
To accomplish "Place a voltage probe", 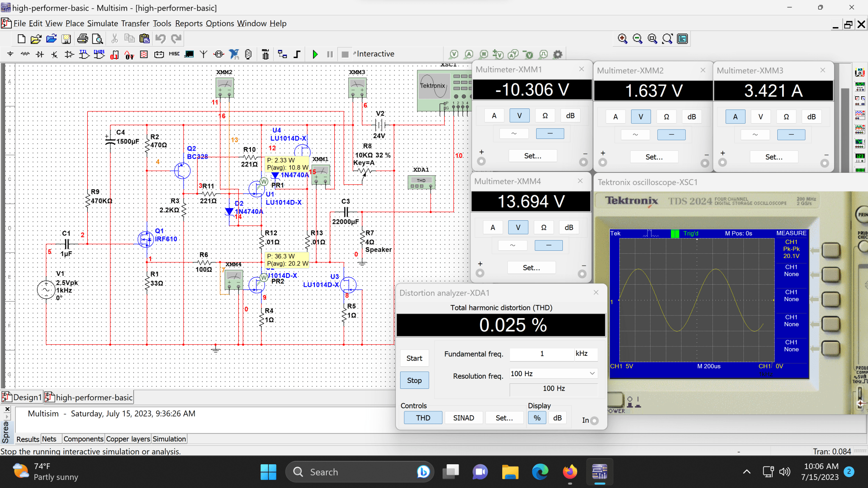I will pos(454,54).
